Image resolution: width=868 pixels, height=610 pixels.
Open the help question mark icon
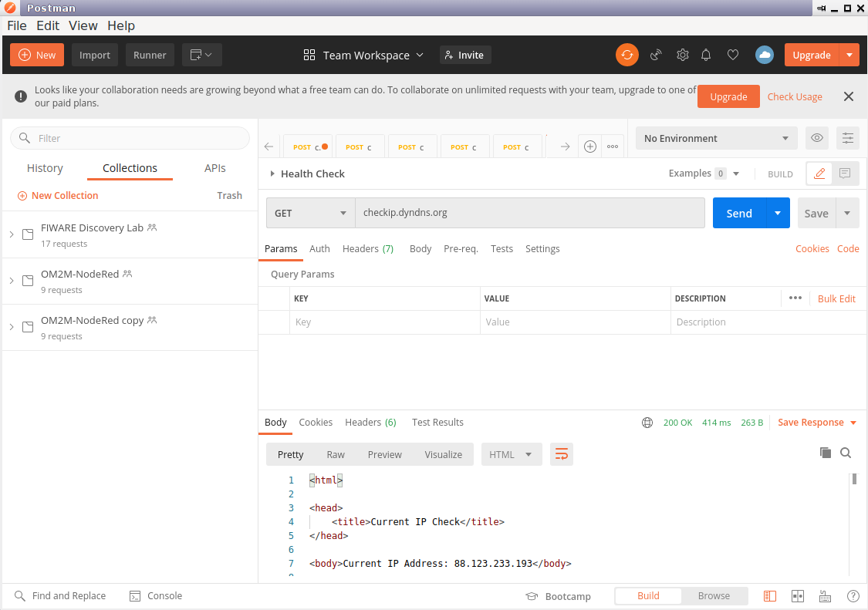pyautogui.click(x=853, y=596)
